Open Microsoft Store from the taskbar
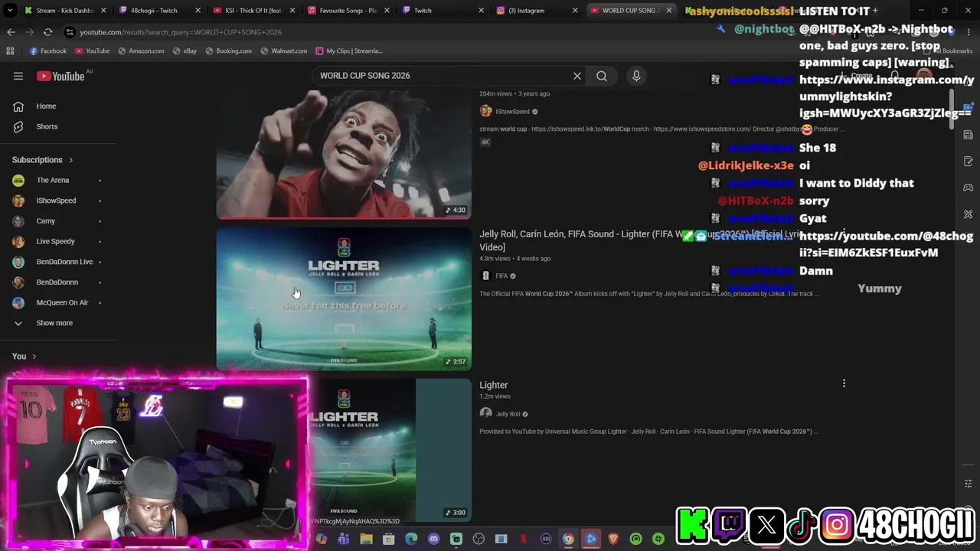Screen dimensions: 980x551 [388, 539]
